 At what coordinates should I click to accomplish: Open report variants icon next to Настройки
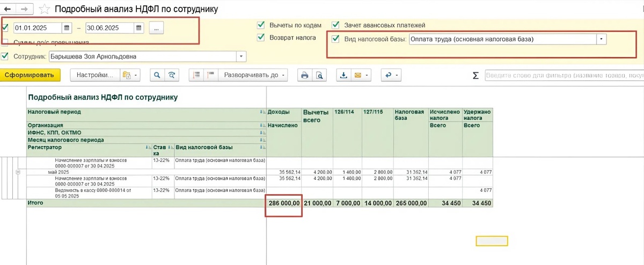(127, 75)
